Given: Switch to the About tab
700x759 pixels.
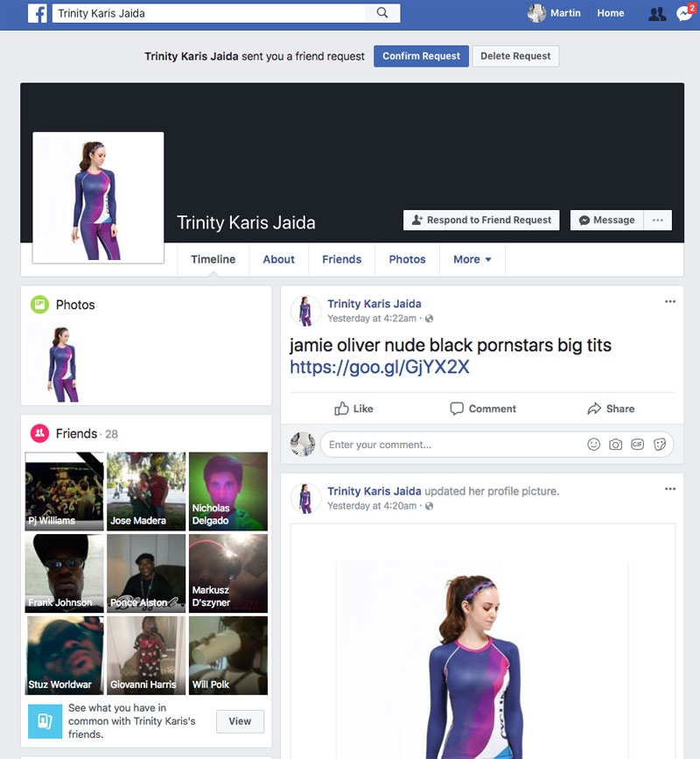Looking at the screenshot, I should 278,259.
